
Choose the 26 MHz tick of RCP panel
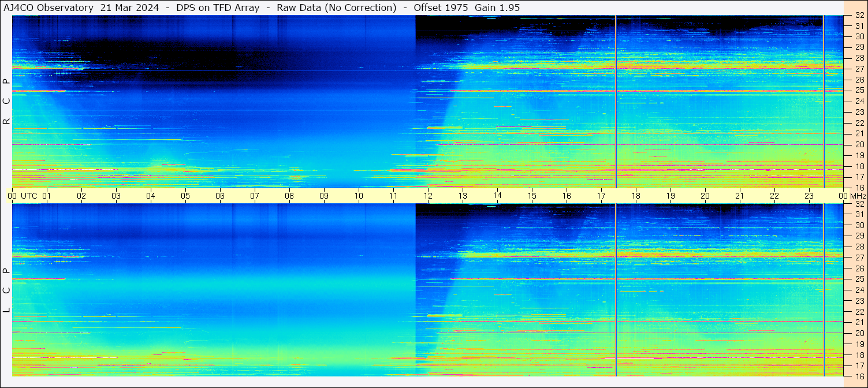click(x=859, y=80)
